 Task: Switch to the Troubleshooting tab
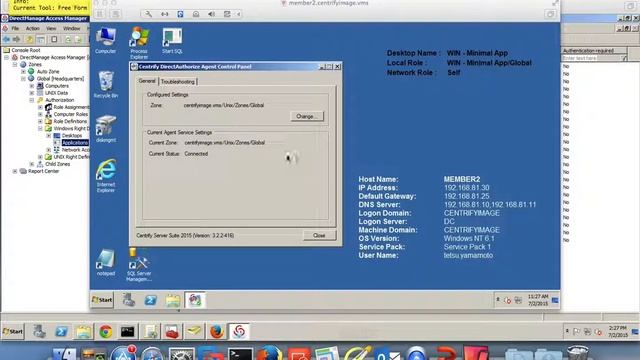coord(178,82)
